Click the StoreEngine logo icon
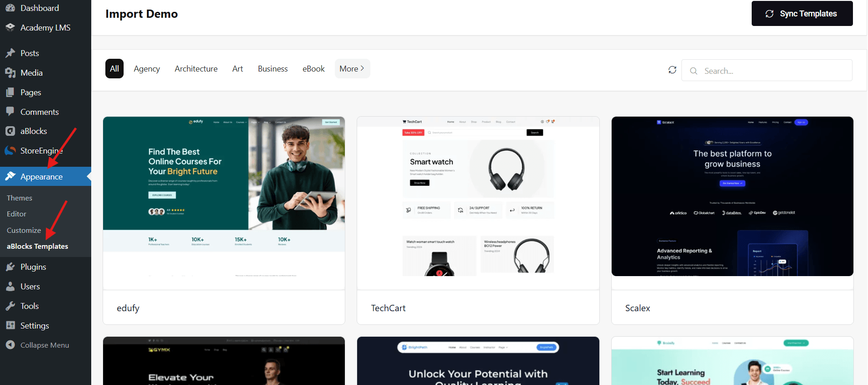 tap(10, 150)
